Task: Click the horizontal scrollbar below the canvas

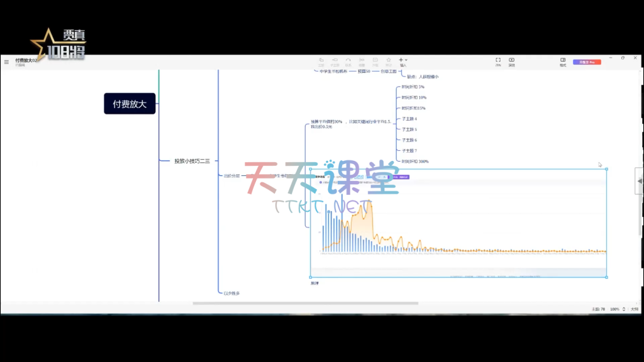Action: pyautogui.click(x=305, y=303)
